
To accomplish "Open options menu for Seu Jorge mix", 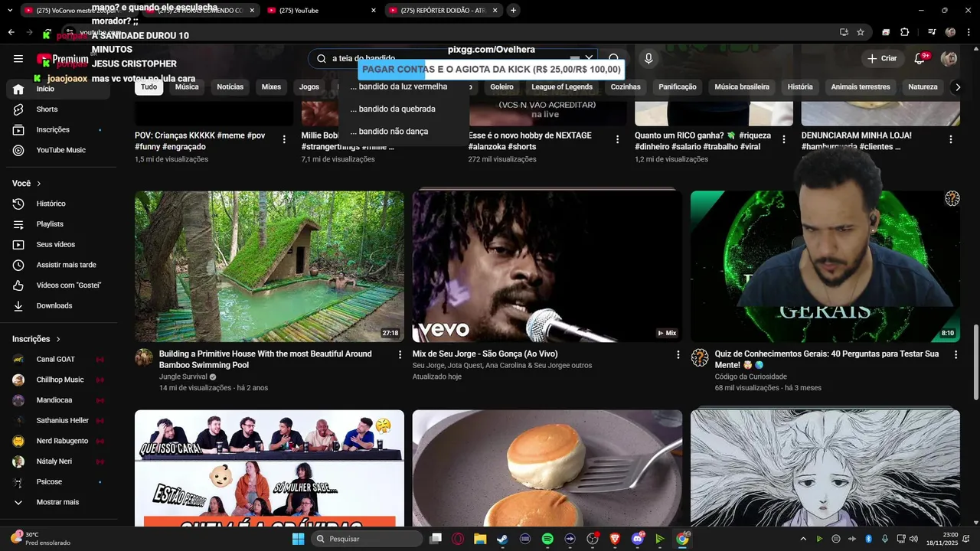I will (x=678, y=354).
